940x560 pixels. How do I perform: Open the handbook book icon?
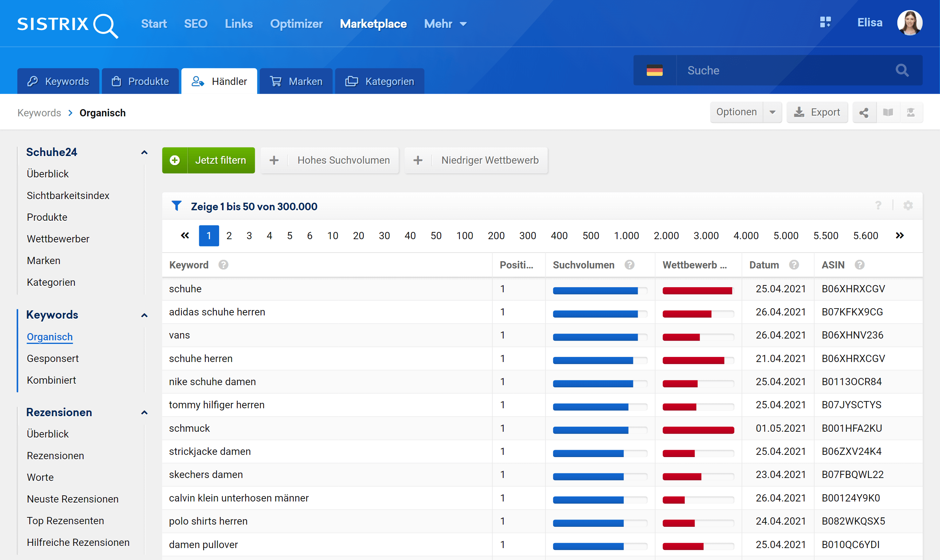888,112
